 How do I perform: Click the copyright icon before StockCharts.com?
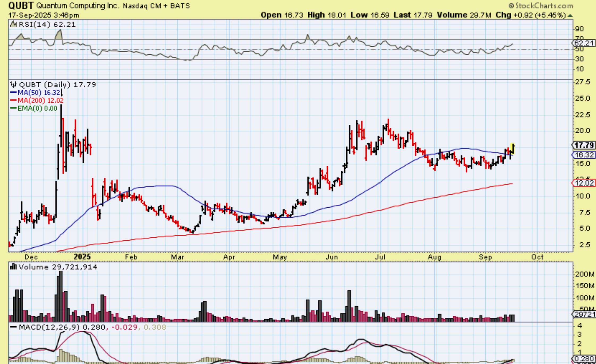pos(511,6)
